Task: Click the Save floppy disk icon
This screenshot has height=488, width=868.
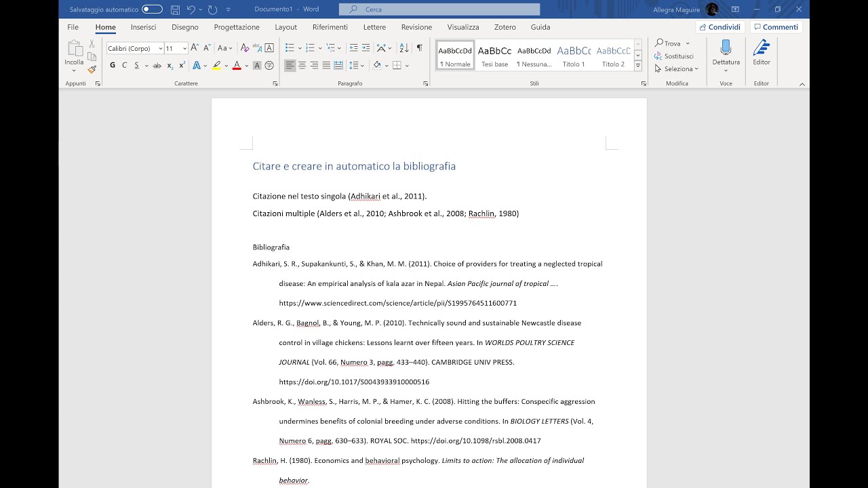Action: [175, 9]
